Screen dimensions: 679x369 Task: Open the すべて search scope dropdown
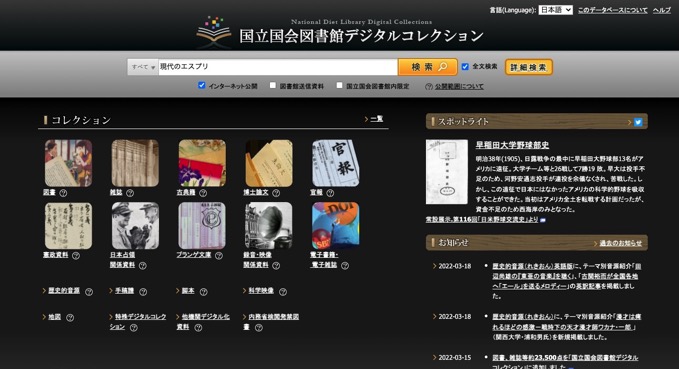[143, 67]
